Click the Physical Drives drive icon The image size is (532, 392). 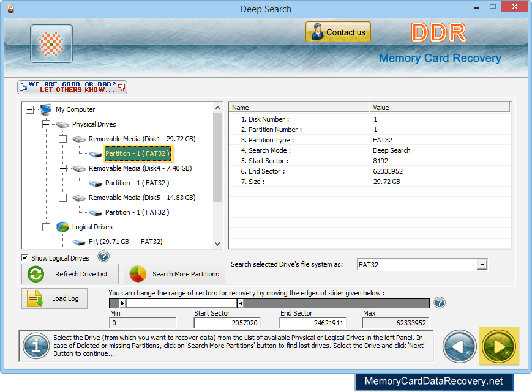(x=62, y=125)
